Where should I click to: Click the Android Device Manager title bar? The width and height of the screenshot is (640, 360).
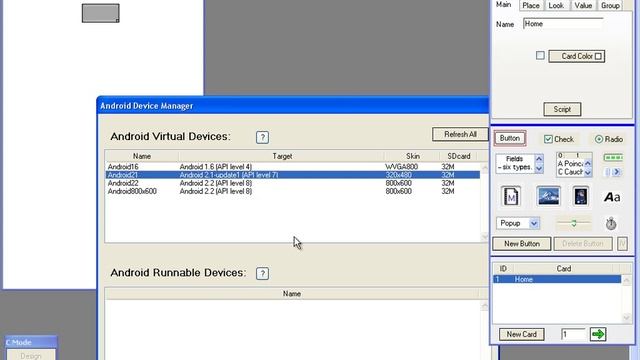tap(293, 106)
